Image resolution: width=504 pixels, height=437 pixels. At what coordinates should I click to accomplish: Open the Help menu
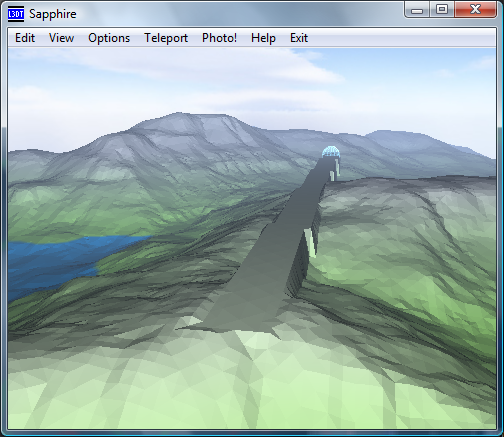[x=263, y=38]
